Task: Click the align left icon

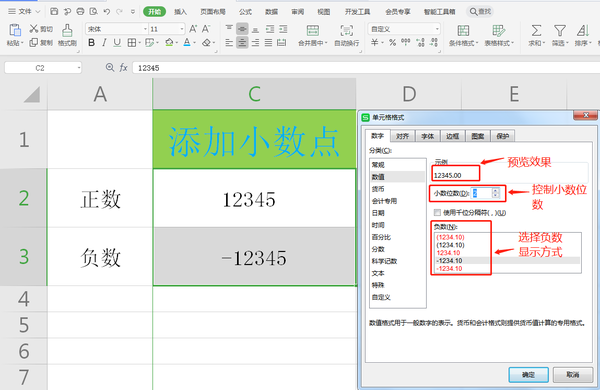Action: (x=229, y=42)
